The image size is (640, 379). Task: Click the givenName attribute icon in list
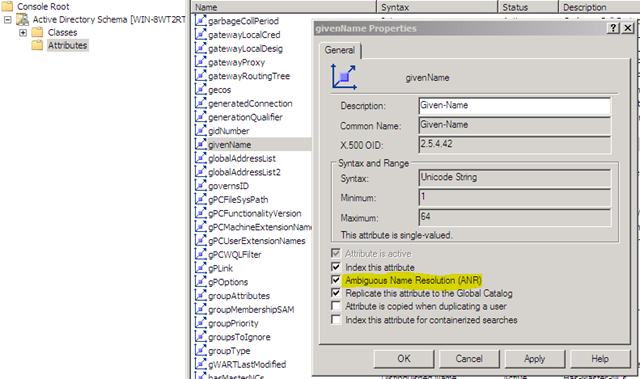200,144
